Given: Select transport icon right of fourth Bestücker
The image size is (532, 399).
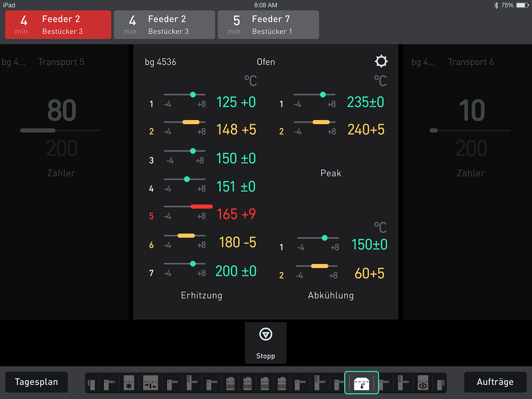Looking at the screenshot, I should click(x=300, y=385).
